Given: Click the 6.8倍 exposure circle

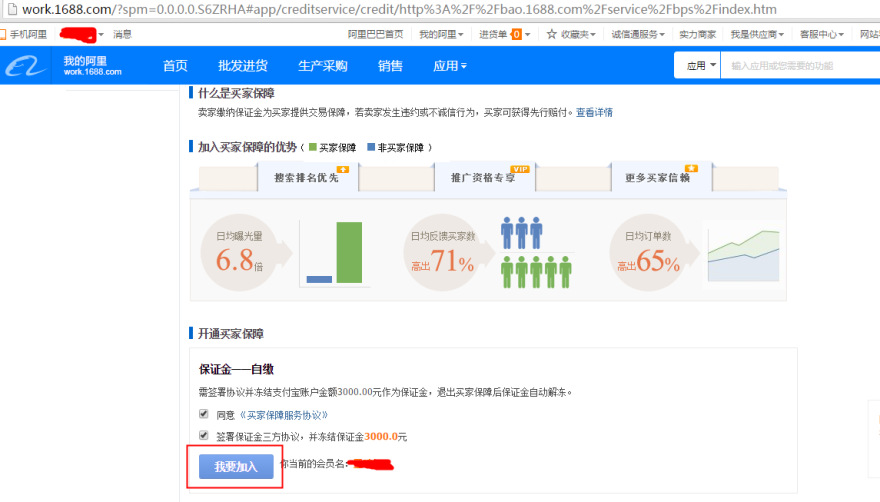Looking at the screenshot, I should point(240,252).
